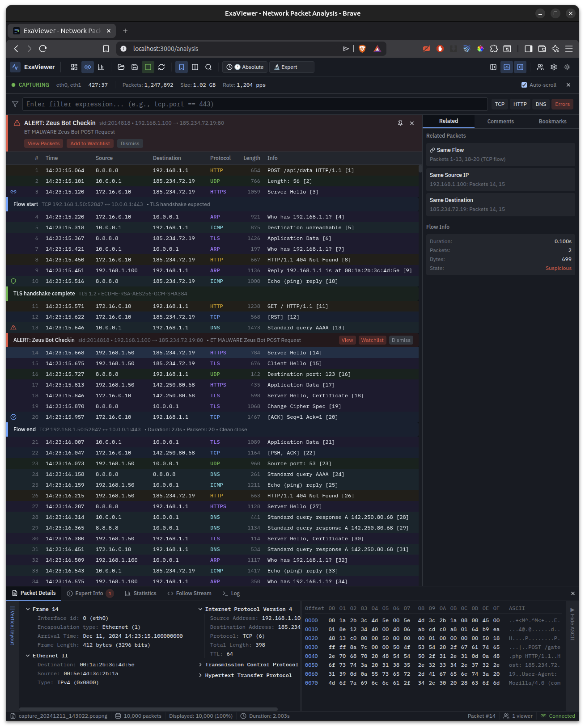The width and height of the screenshot is (585, 728).
Task: Open the Absolute time format dropdown
Action: coord(245,67)
